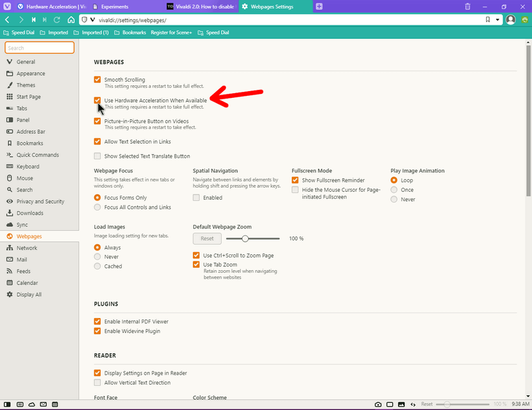The height and width of the screenshot is (410, 532).
Task: Toggle Use Tab Zoom checkbox
Action: pos(196,264)
